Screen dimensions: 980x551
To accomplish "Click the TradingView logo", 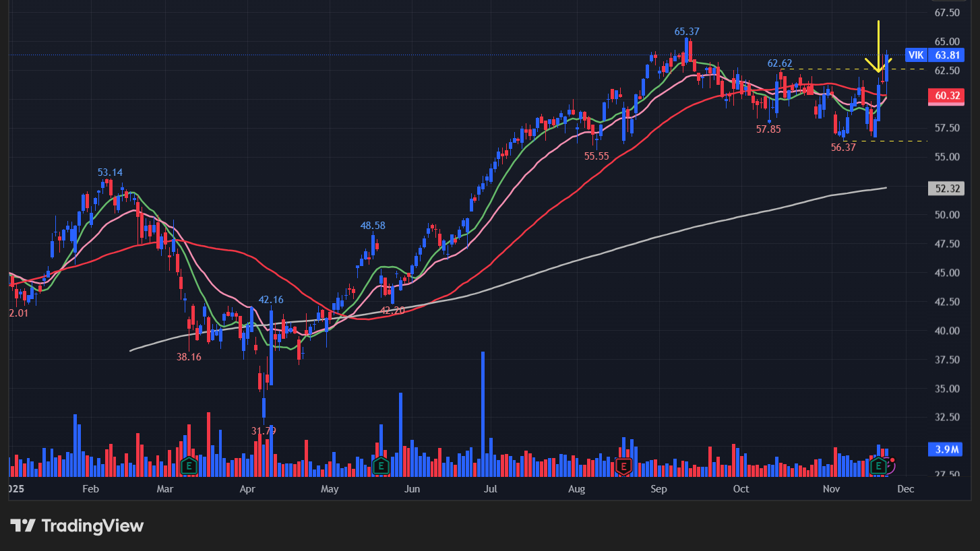I will pyautogui.click(x=77, y=525).
